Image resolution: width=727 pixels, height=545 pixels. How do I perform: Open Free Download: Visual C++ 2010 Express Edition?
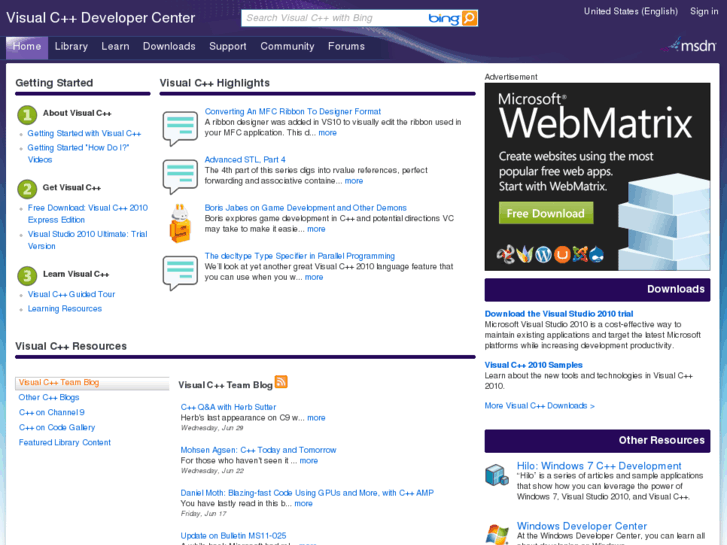tap(88, 214)
